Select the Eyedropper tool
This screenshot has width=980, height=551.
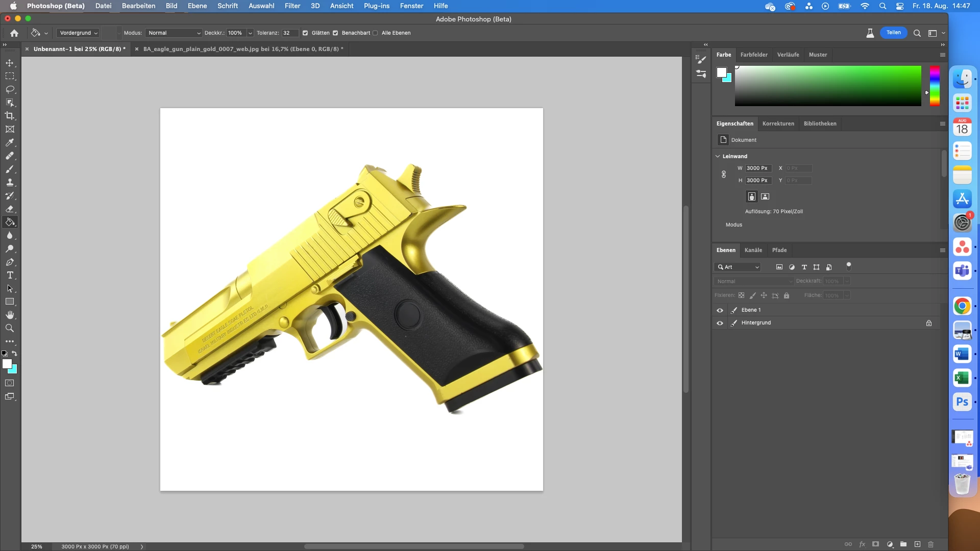(10, 143)
